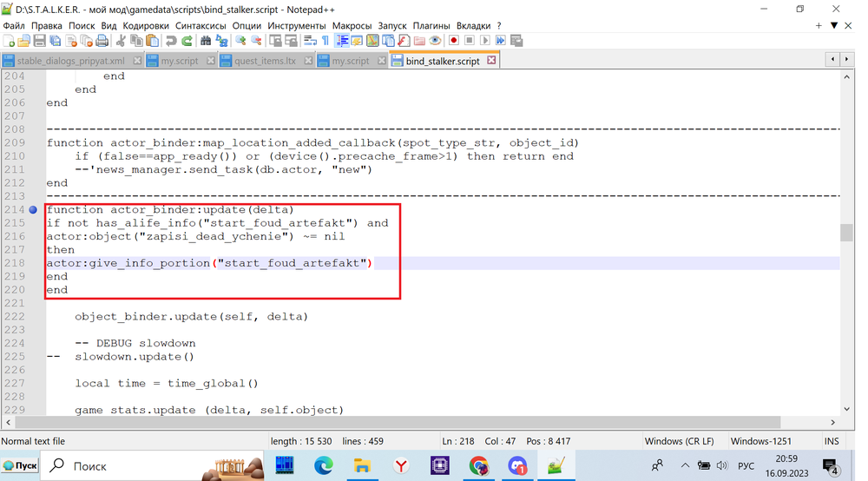This screenshot has height=481, width=868.
Task: Start macro recording with the red circle
Action: 453,41
